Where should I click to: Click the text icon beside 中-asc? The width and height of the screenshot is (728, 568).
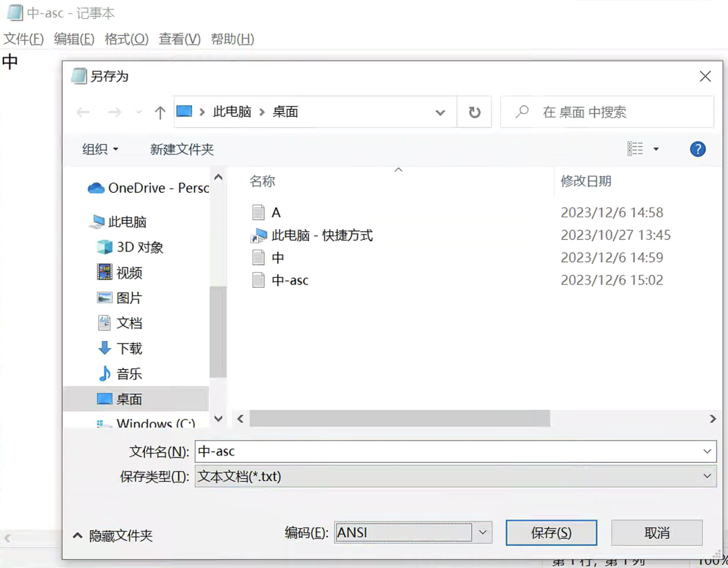[259, 280]
